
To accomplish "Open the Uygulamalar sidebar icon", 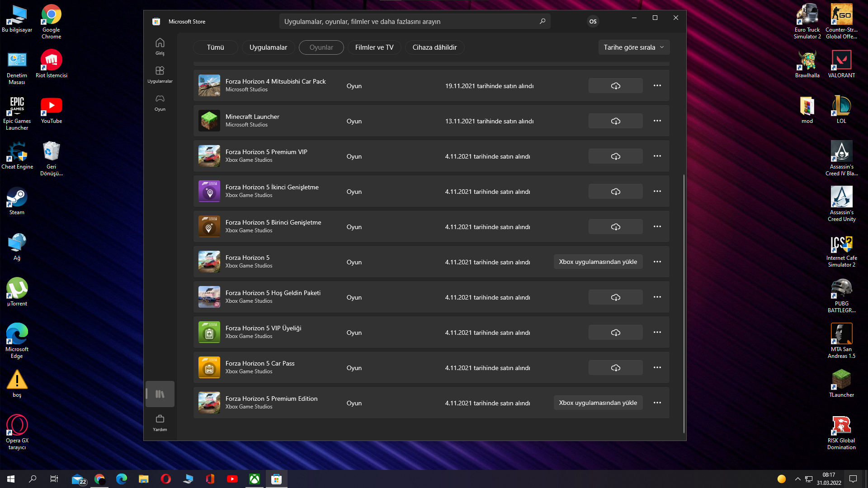I will 160,75.
